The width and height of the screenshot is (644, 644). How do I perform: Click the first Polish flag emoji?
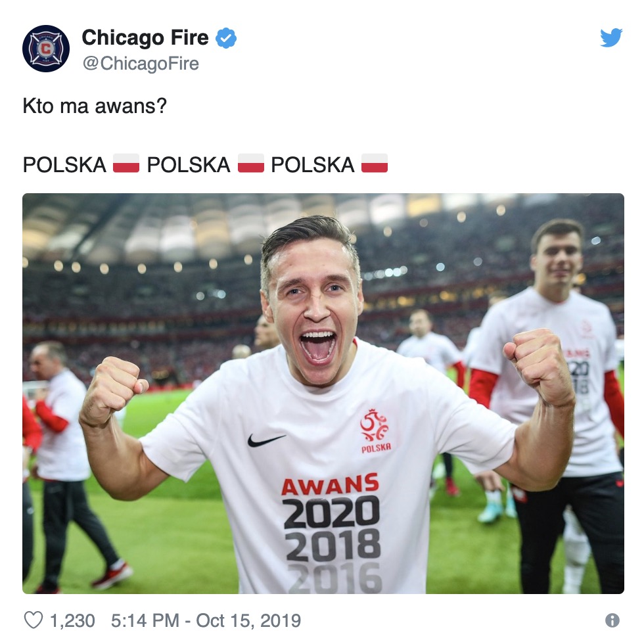tap(126, 164)
